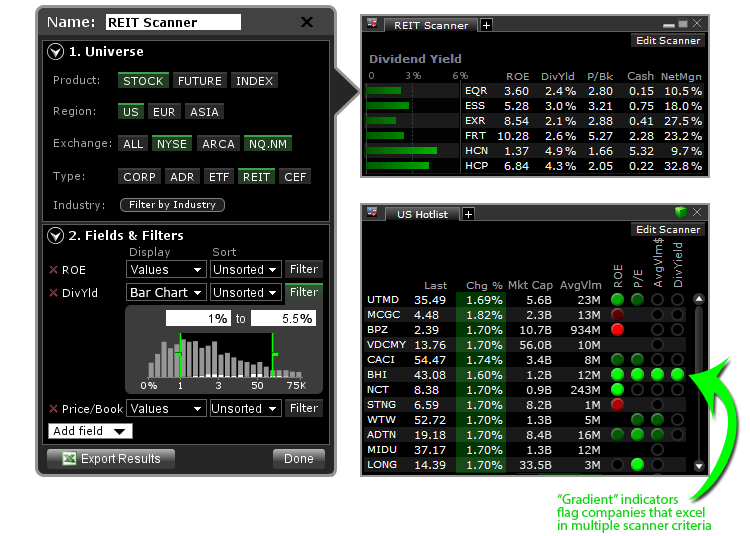This screenshot has height=536, width=750.
Task: Click the US Hotlist window app icon
Action: point(372,212)
